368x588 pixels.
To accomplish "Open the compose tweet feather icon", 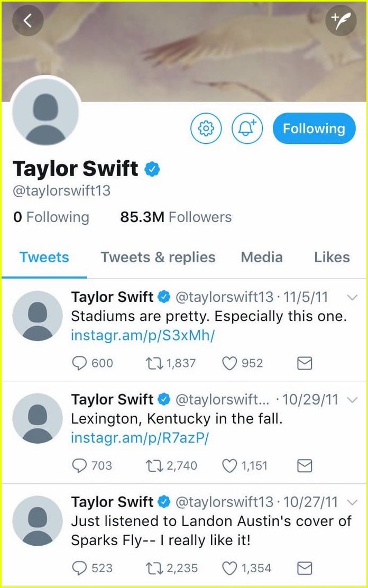I will (342, 20).
